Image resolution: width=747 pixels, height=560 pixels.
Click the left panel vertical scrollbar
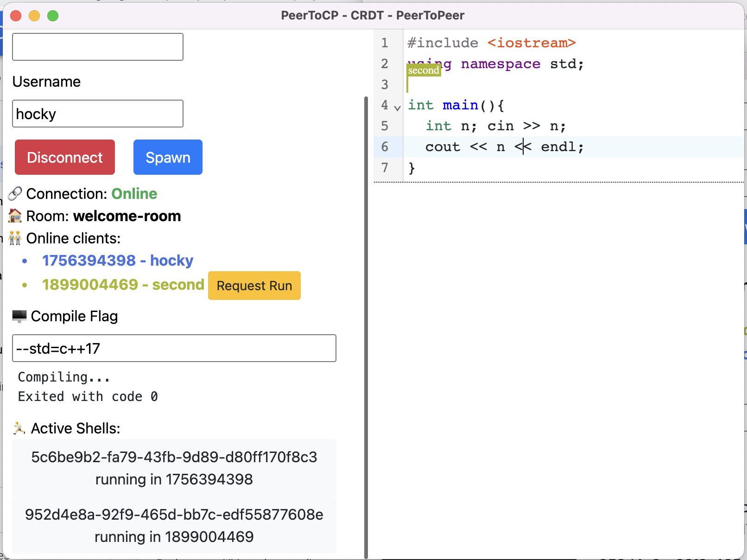(x=366, y=325)
